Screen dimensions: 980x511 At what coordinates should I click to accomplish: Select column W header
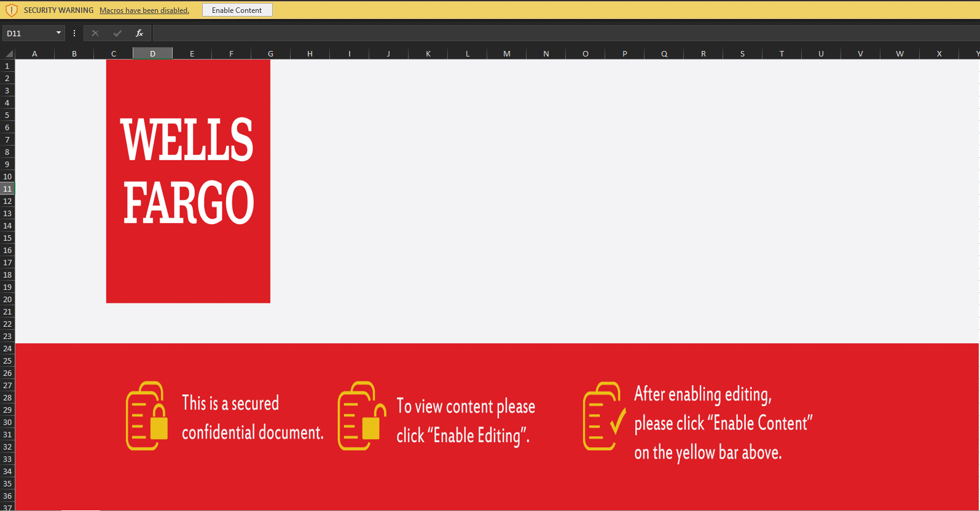pyautogui.click(x=900, y=53)
